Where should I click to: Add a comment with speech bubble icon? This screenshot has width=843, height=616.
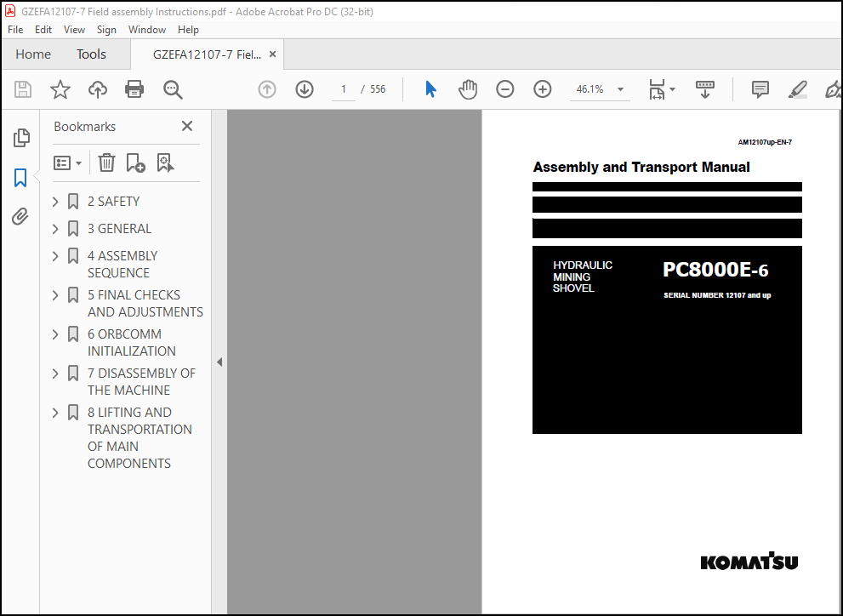coord(760,89)
